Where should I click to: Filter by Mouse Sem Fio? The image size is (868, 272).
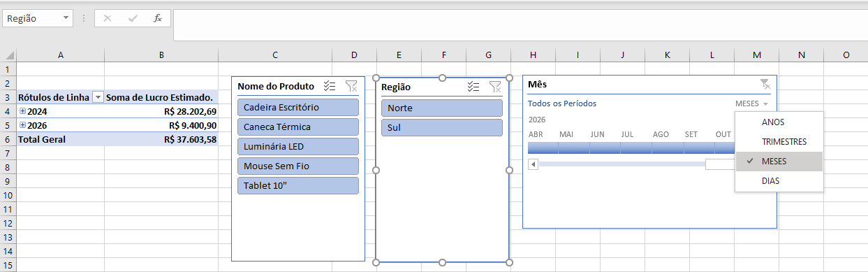point(298,166)
